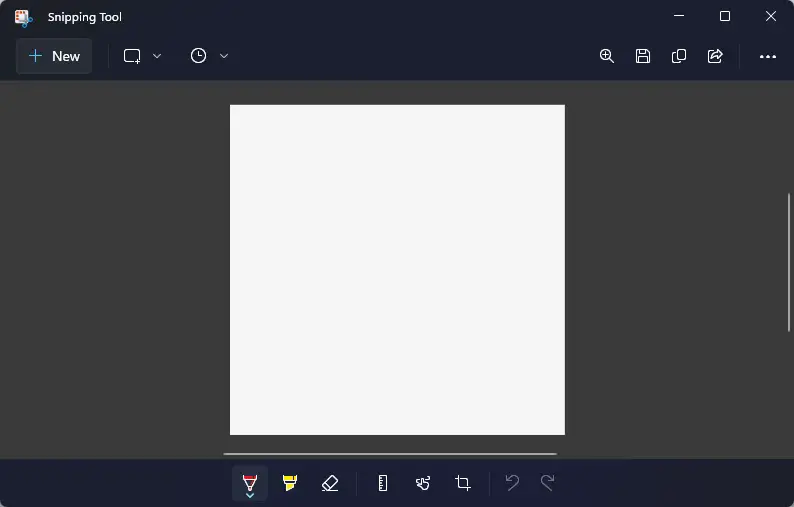Choose the Eraser tool

click(x=330, y=483)
